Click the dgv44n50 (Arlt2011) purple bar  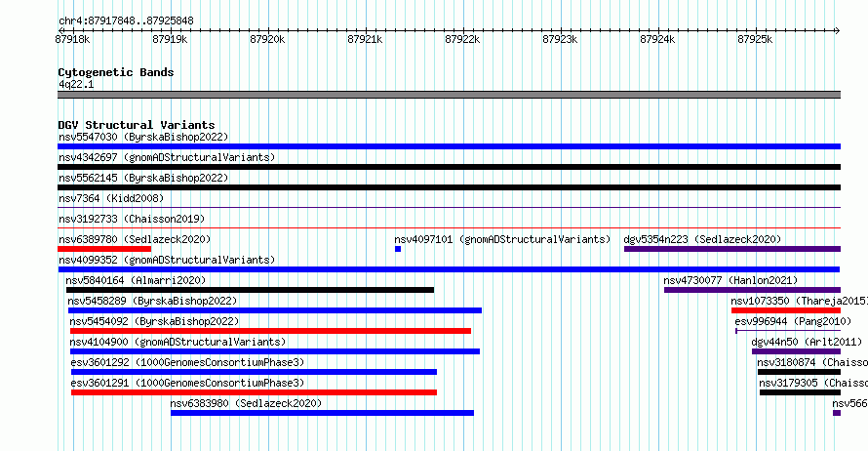coord(796,351)
